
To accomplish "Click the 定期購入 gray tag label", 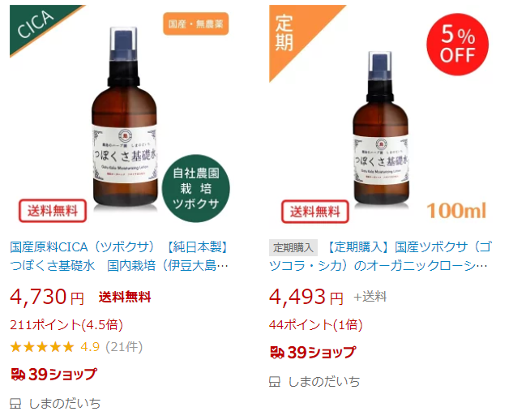I will pyautogui.click(x=293, y=247).
